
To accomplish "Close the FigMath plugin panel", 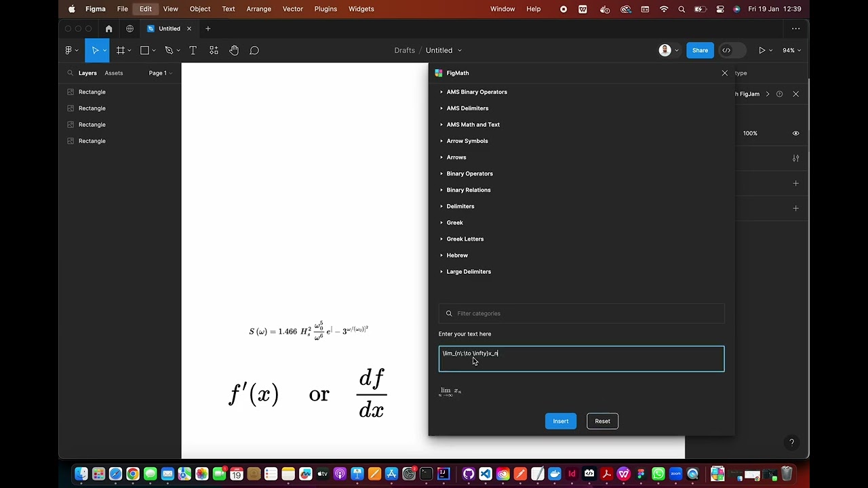I will click(725, 73).
